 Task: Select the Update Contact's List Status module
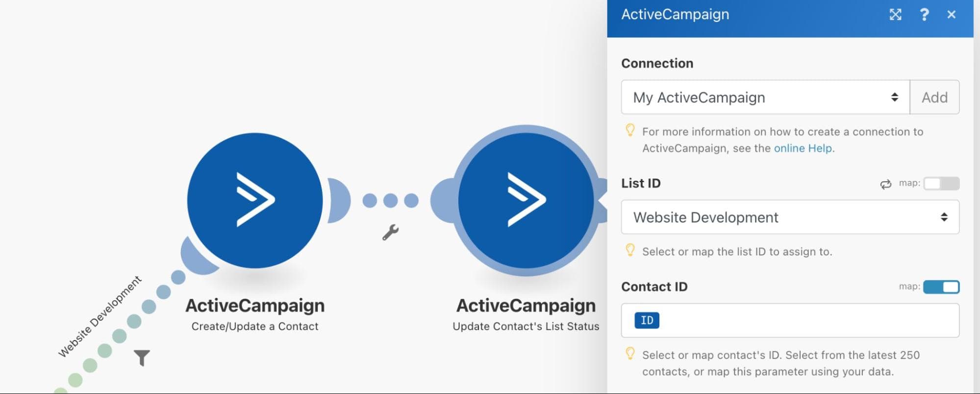(526, 200)
